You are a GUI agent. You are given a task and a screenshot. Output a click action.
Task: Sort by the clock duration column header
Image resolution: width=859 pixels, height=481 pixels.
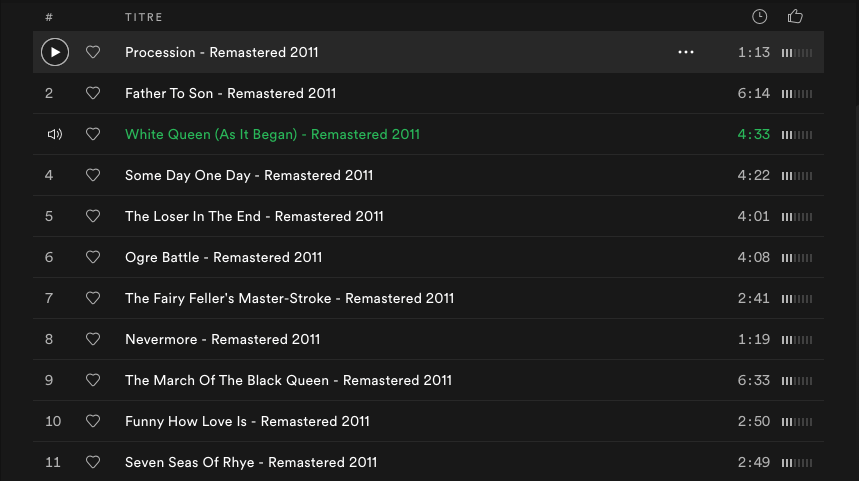pyautogui.click(x=759, y=16)
